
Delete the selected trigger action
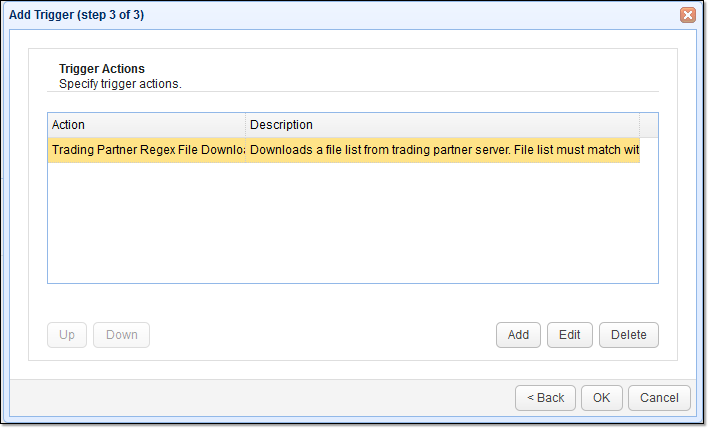click(629, 335)
